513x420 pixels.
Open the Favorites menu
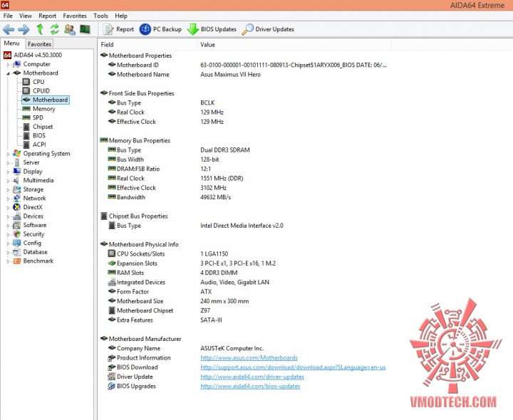[x=75, y=16]
